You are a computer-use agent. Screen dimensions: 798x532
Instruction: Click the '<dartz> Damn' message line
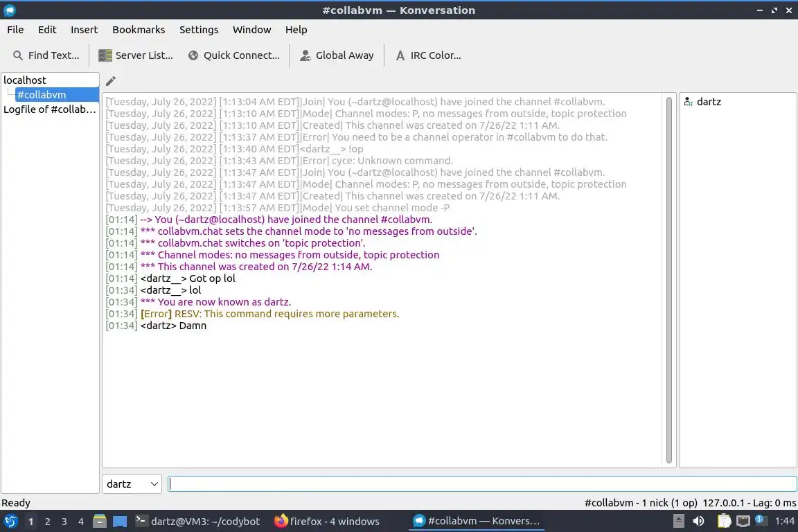point(156,326)
